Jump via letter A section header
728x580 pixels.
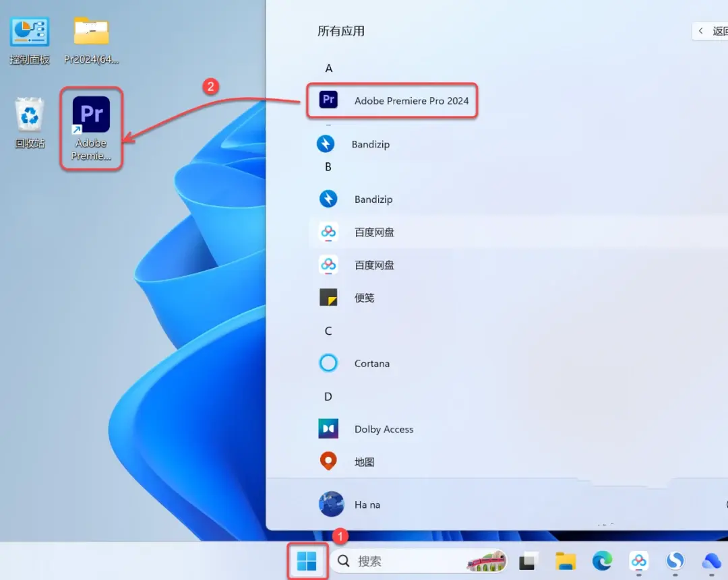click(329, 68)
